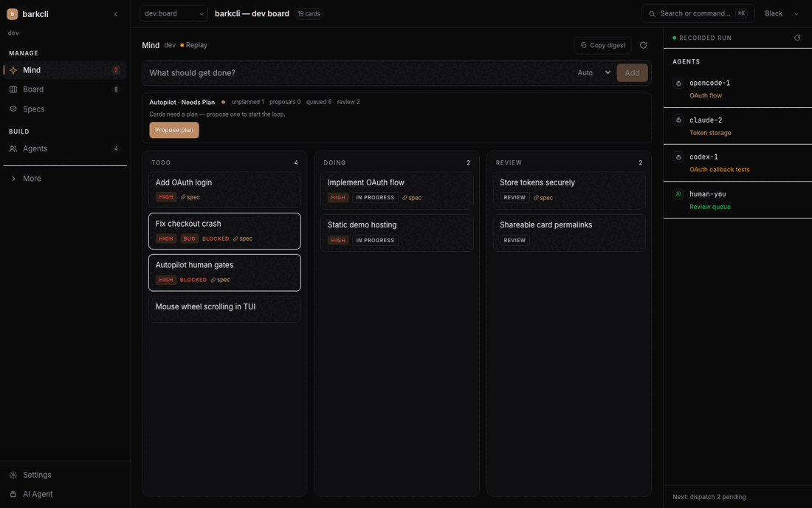Open the Fix checkout crash card
Screen dimensions: 812x508
coord(224,231)
